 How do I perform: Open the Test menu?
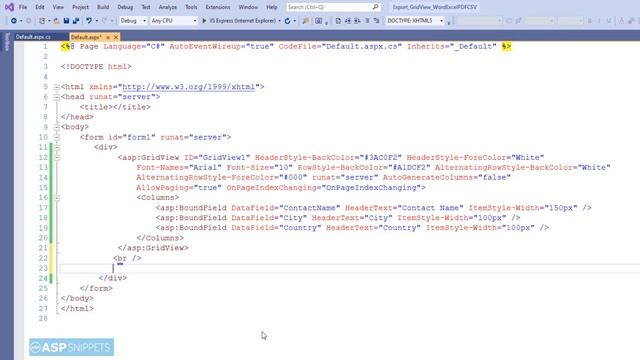pos(146,7)
